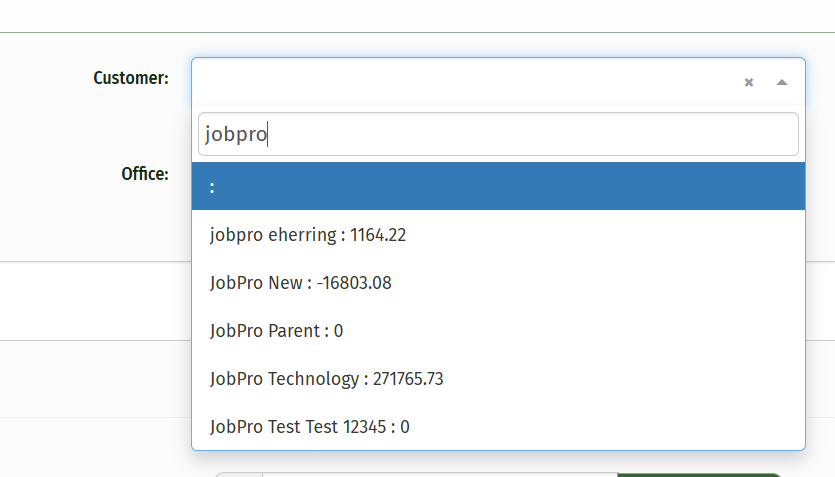Clear the Customer selection with the x icon
The image size is (835, 477).
748,82
